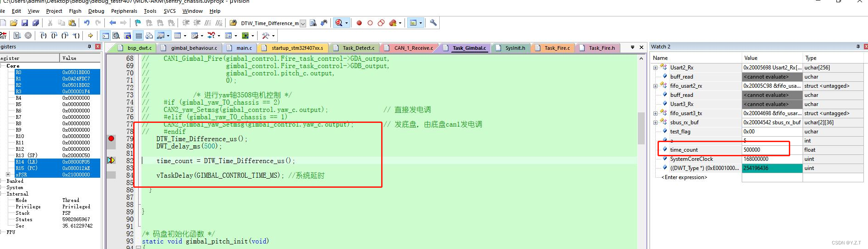Viewport: 868px width, 249px height.
Task: Click the Paste clipboard icon
Action: pos(72,23)
